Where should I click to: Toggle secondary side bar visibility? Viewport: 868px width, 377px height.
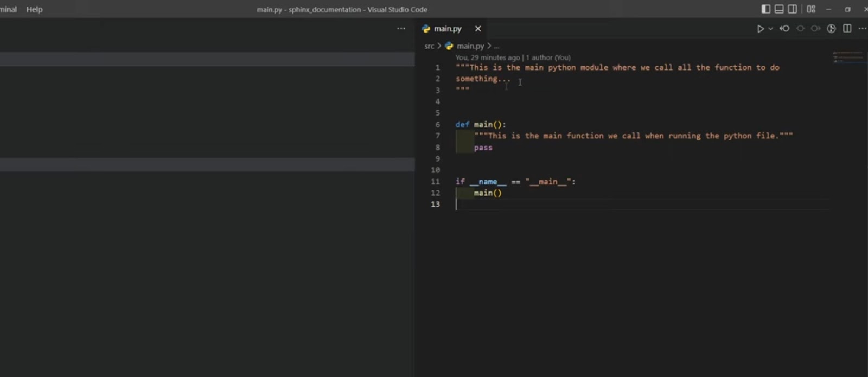793,9
